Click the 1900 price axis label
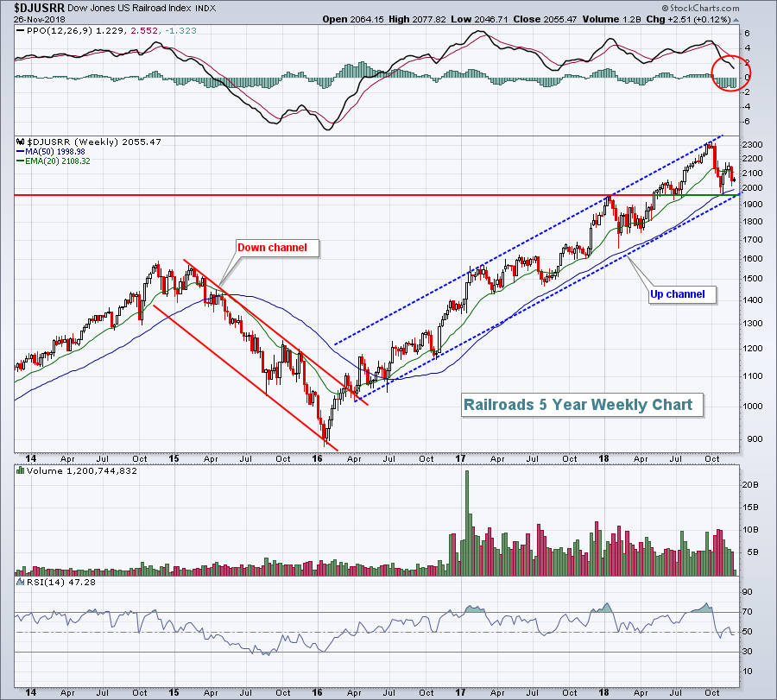777x700 pixels. click(752, 204)
